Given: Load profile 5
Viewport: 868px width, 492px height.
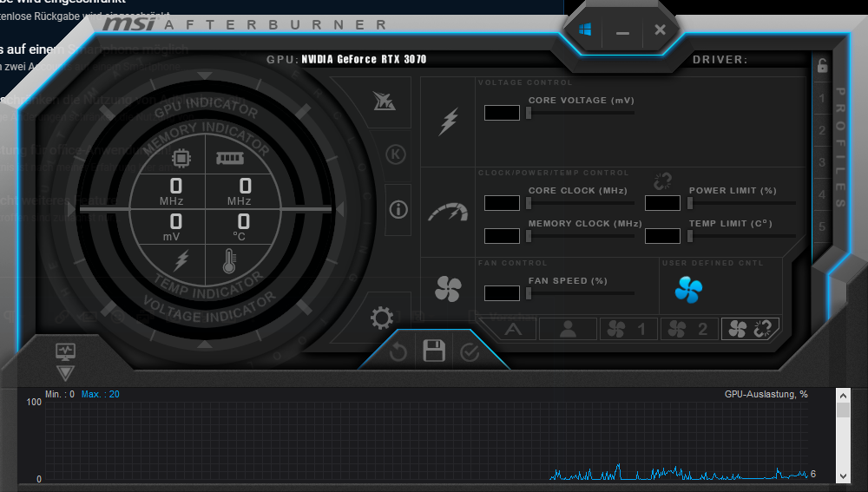Looking at the screenshot, I should pos(822,226).
